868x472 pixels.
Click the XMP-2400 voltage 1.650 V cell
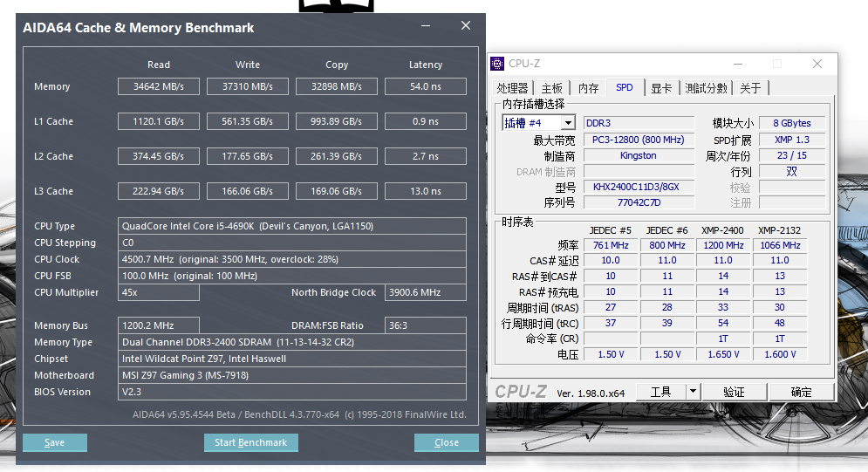pos(723,354)
